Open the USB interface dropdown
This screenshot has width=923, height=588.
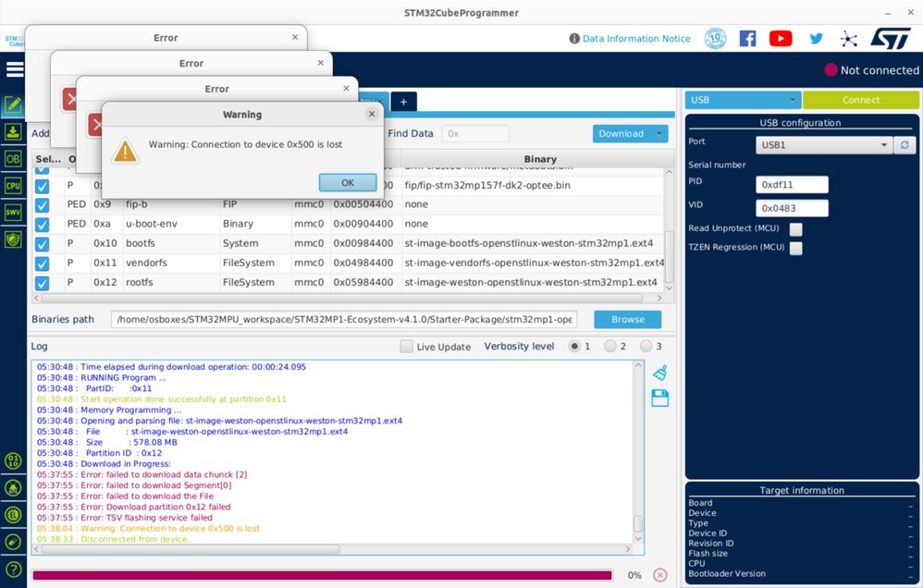pyautogui.click(x=743, y=100)
